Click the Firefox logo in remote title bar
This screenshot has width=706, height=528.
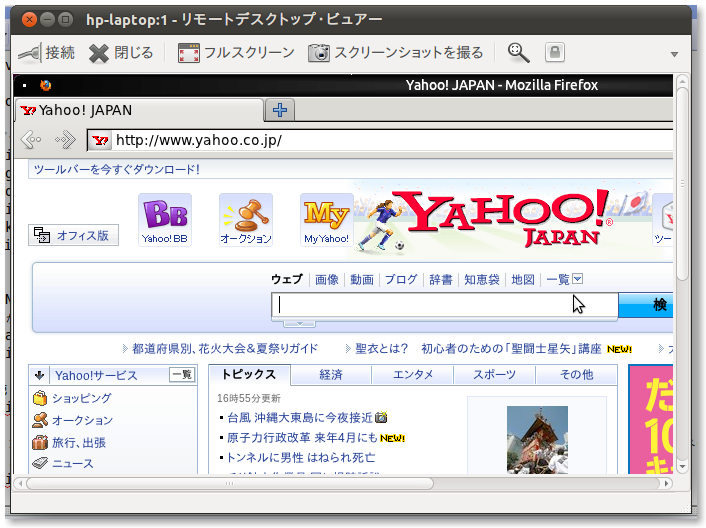pyautogui.click(x=45, y=85)
